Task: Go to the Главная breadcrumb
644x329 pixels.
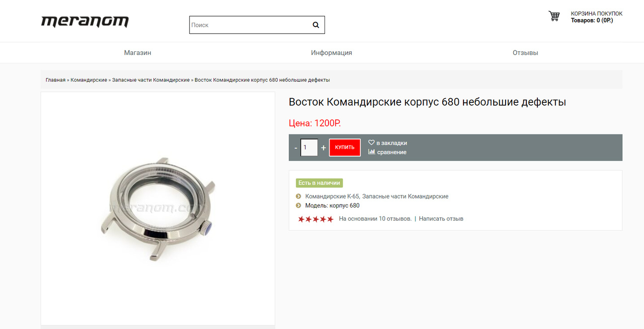Action: tap(55, 80)
